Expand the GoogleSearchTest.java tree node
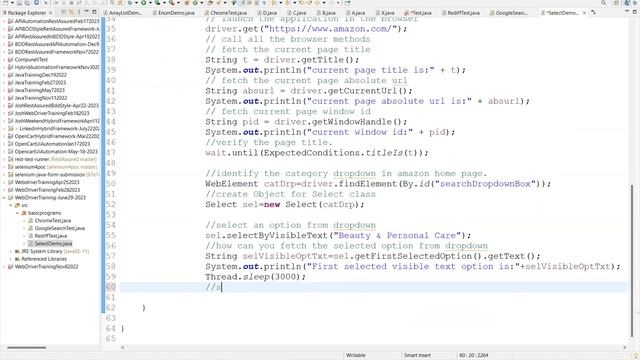The height and width of the screenshot is (360, 640). point(24,228)
